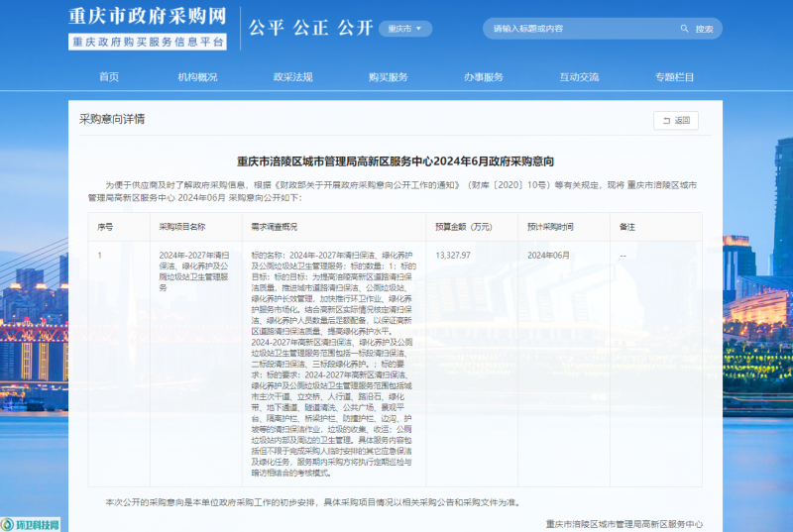The image size is (793, 532).
Task: Select 购买服务 in navigation bar
Action: [388, 77]
